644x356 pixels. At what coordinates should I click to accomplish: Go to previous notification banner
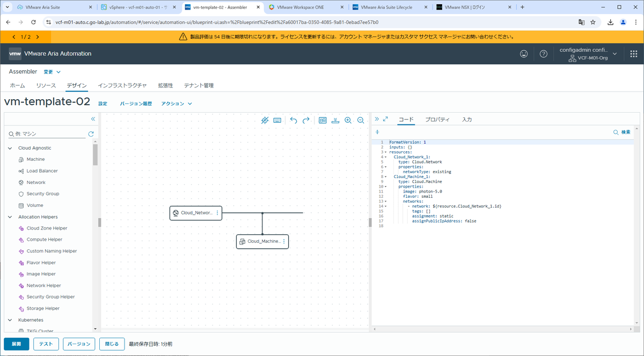click(x=13, y=37)
